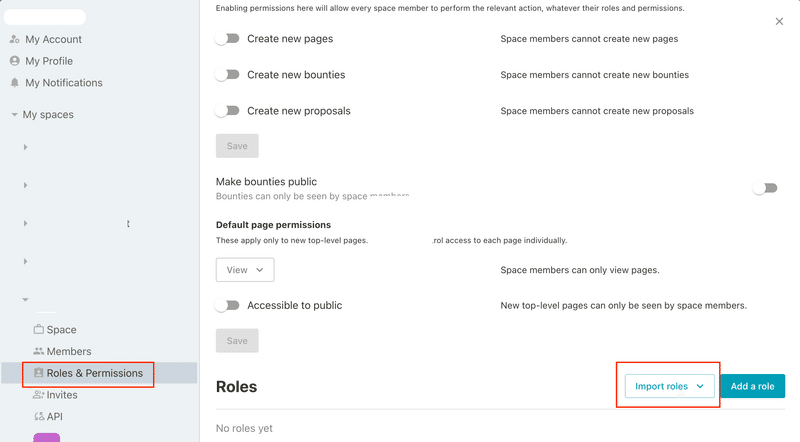Open the Import roles dropdown
The height and width of the screenshot is (442, 800).
[x=669, y=386]
